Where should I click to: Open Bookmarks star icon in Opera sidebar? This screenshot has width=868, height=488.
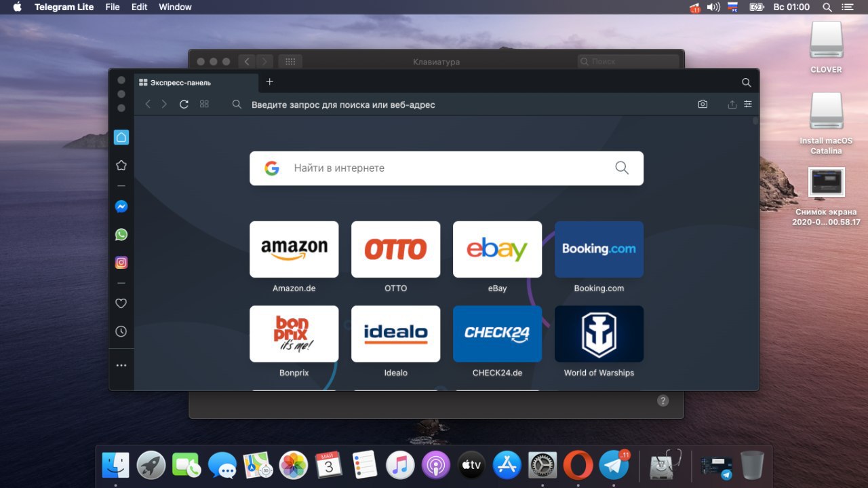coord(121,165)
